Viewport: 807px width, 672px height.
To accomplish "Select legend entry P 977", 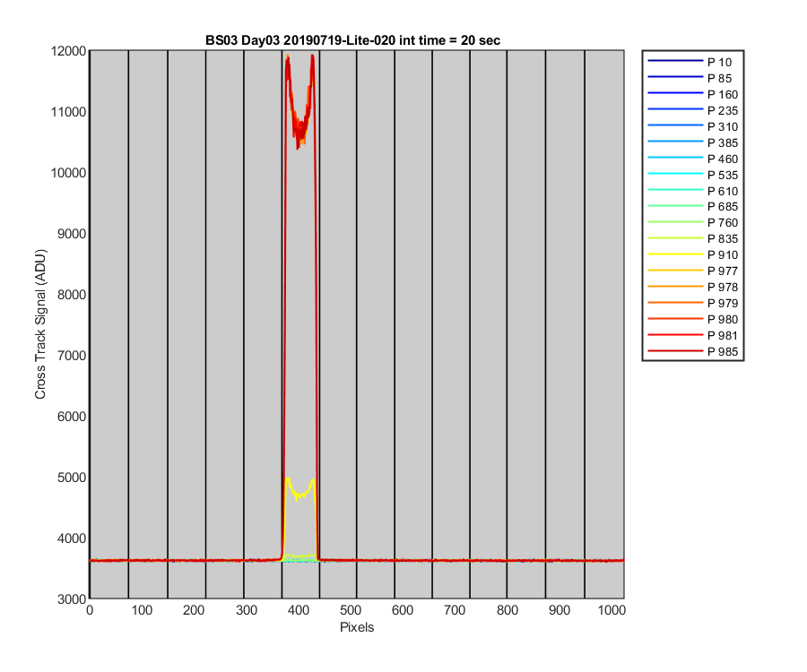I will point(693,271).
